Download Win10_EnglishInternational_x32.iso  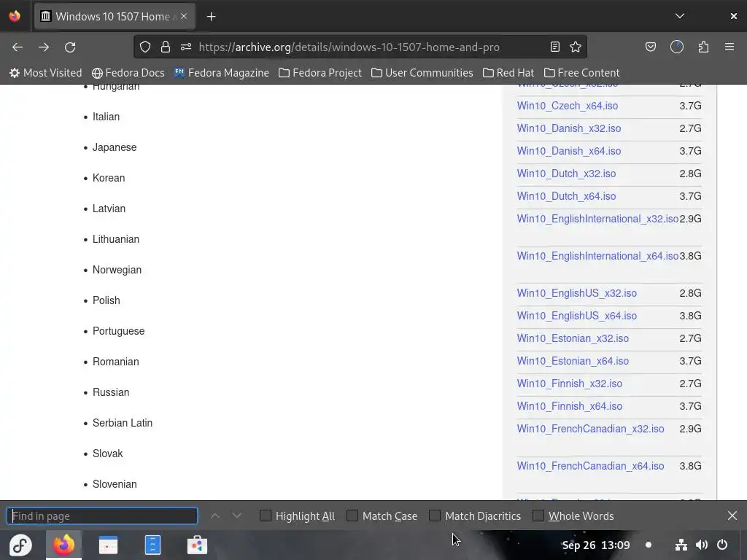[x=598, y=219]
